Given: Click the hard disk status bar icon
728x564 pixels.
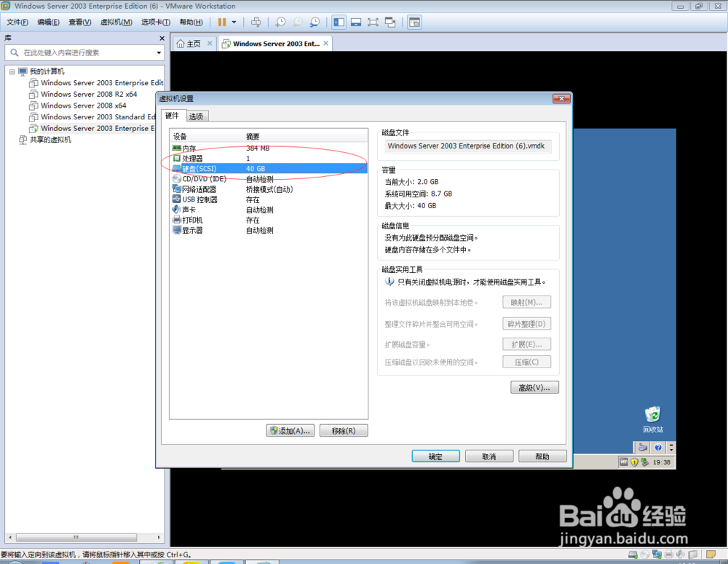Looking at the screenshot, I should tap(633, 555).
